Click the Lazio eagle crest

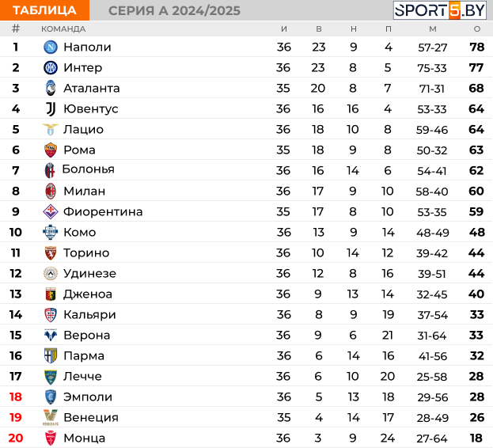click(51, 129)
